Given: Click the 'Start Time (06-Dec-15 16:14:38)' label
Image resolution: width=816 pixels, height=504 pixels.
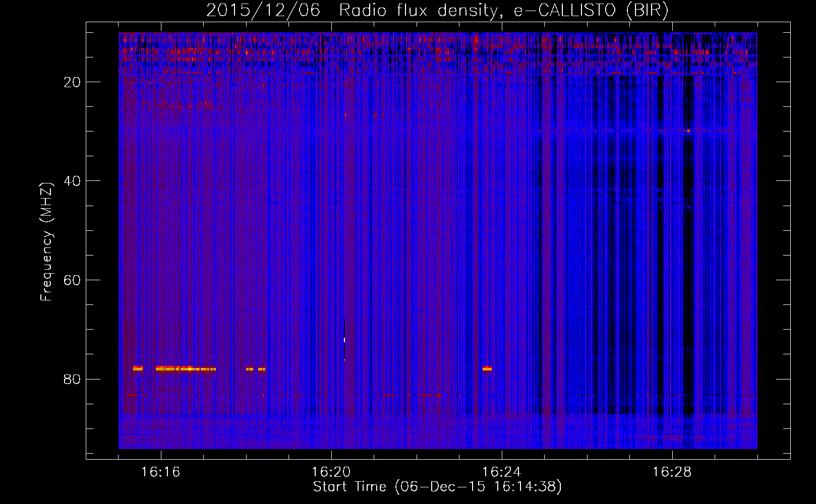Looking at the screenshot, I should tap(437, 487).
